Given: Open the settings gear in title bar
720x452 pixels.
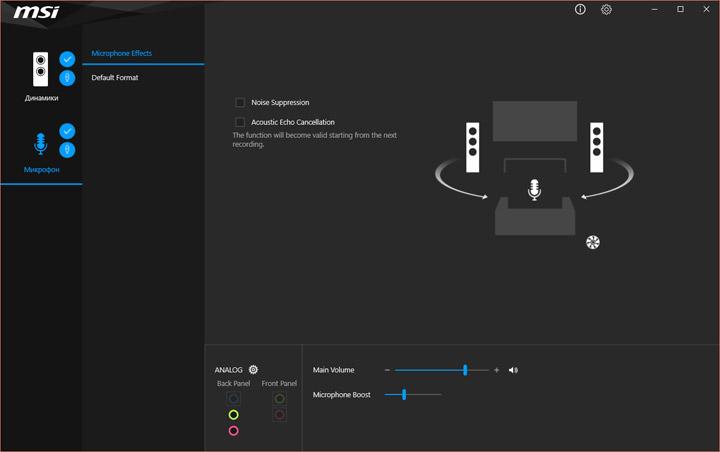Looking at the screenshot, I should pos(606,10).
